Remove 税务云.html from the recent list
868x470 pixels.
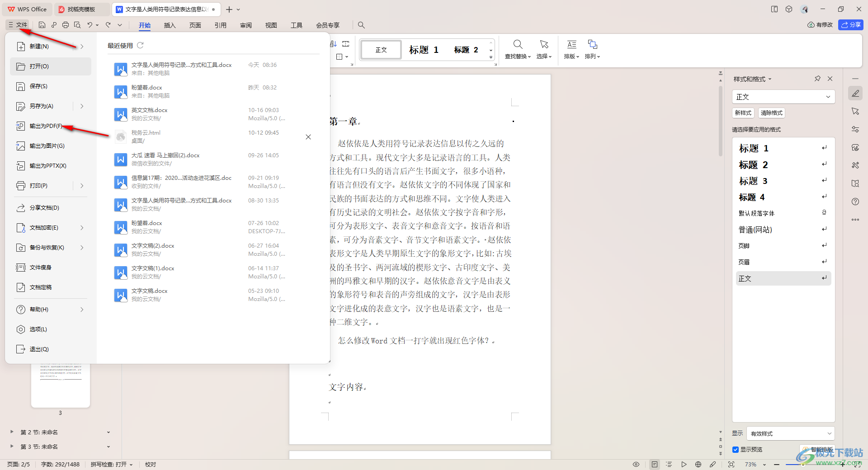point(308,137)
